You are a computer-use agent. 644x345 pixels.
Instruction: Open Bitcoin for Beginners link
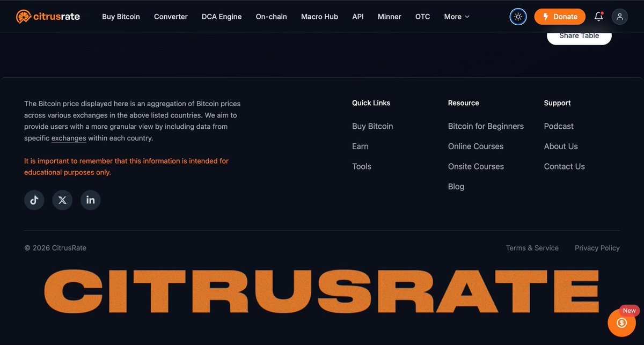(x=486, y=126)
